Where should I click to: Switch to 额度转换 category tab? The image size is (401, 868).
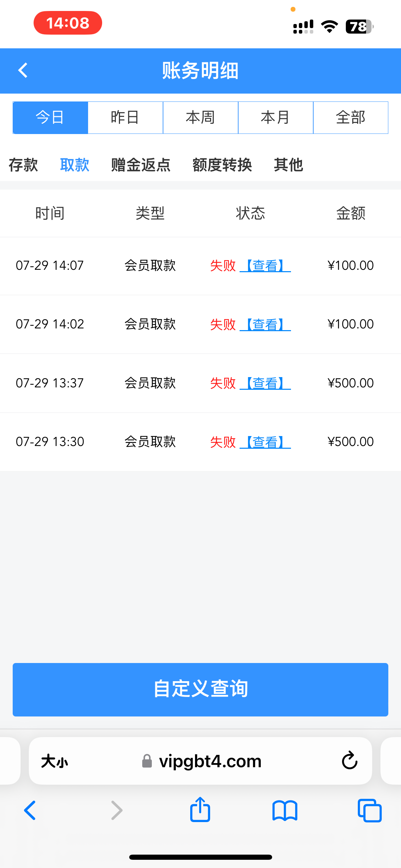222,165
